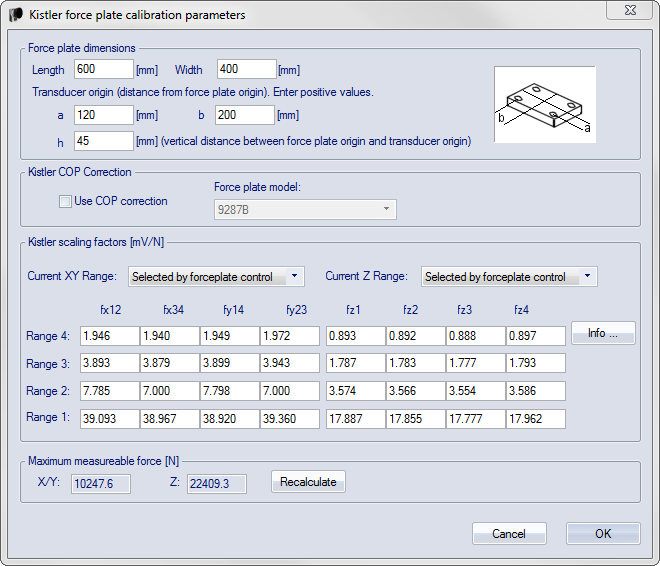
Task: Click Range 2 fx12 value 7.785
Action: coord(110,391)
